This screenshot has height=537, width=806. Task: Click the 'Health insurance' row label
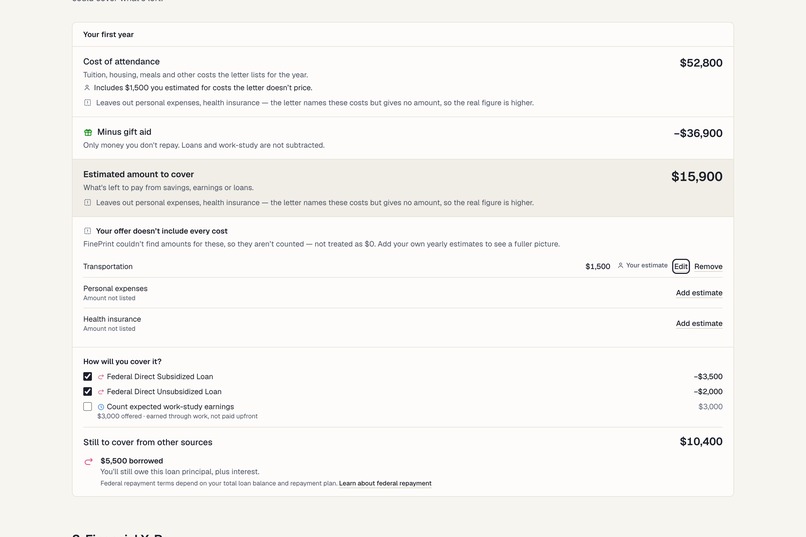click(112, 319)
